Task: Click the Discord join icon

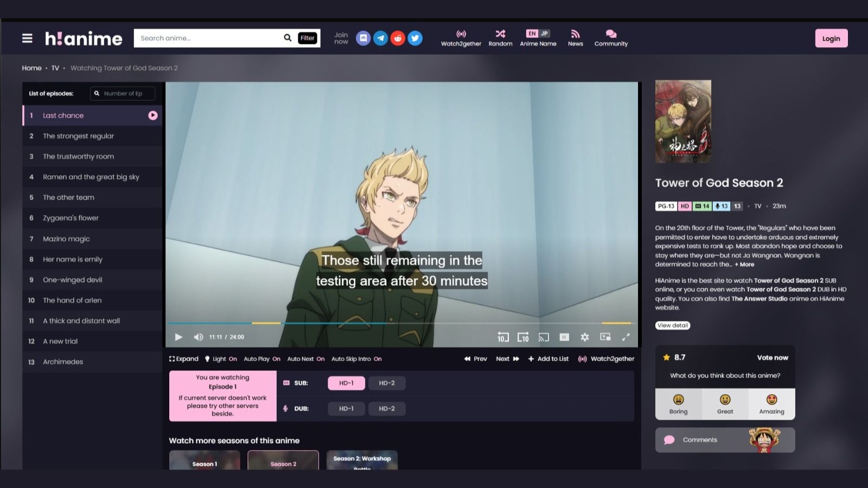Action: (363, 38)
